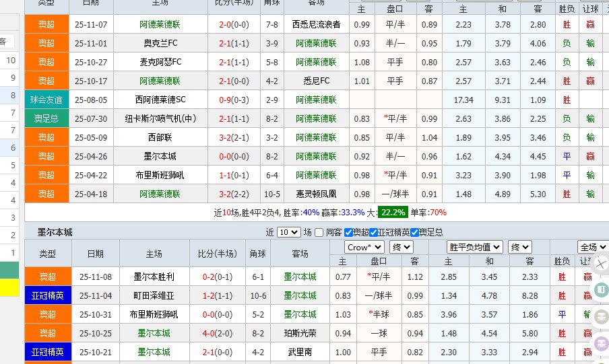The height and width of the screenshot is (364, 609).
Task: Click 西部联 home team on 25-05-09
Action: (x=160, y=137)
